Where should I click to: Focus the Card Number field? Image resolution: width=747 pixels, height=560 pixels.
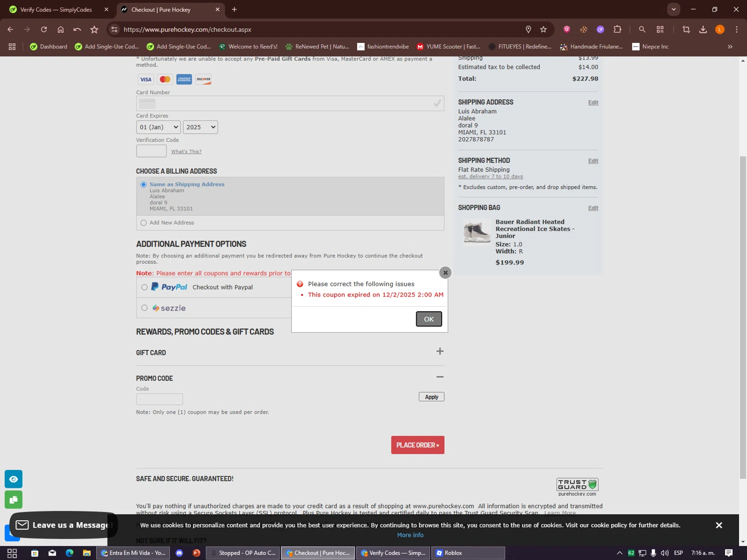[290, 104]
